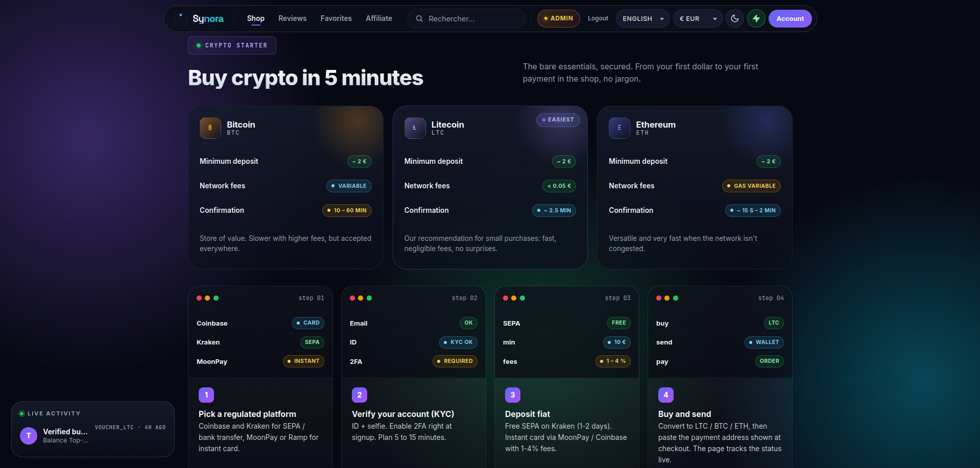Screen dimensions: 980x468
Task: Click the Synora logo
Action: (x=199, y=19)
